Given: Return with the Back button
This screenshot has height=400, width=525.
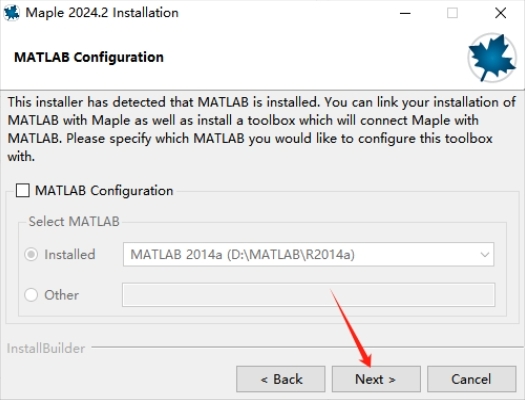Looking at the screenshot, I should coord(281,379).
